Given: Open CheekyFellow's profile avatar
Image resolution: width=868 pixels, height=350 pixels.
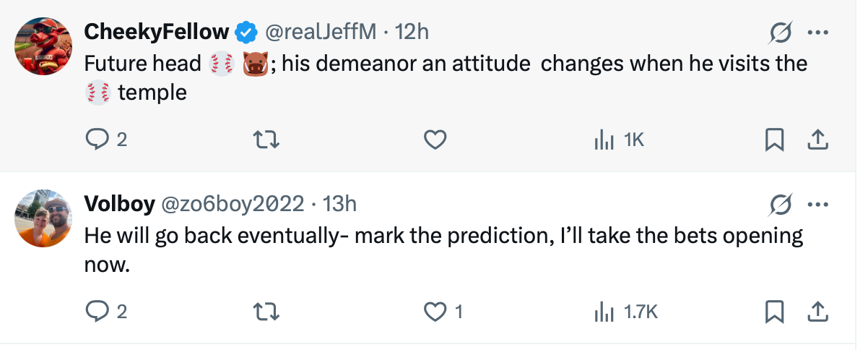Looking at the screenshot, I should point(44,46).
